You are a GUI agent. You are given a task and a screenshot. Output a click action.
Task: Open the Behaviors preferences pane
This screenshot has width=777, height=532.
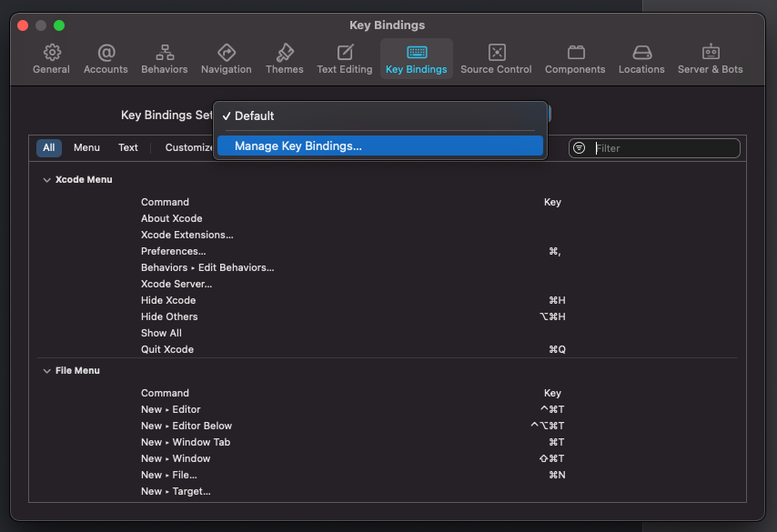(x=164, y=59)
